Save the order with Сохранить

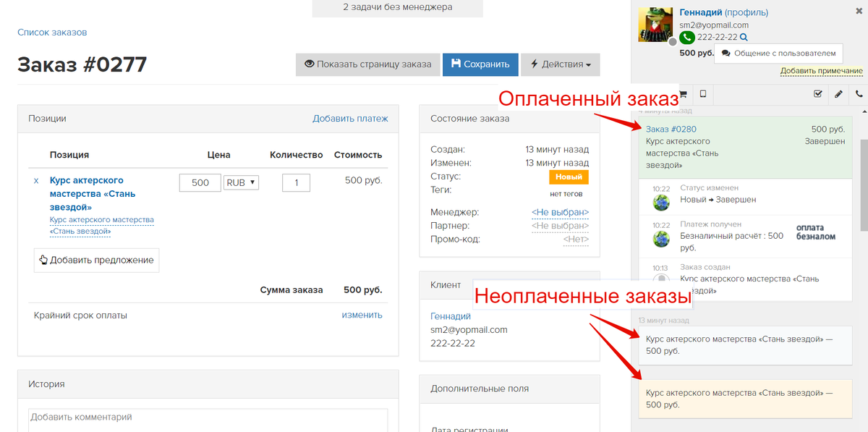[480, 64]
